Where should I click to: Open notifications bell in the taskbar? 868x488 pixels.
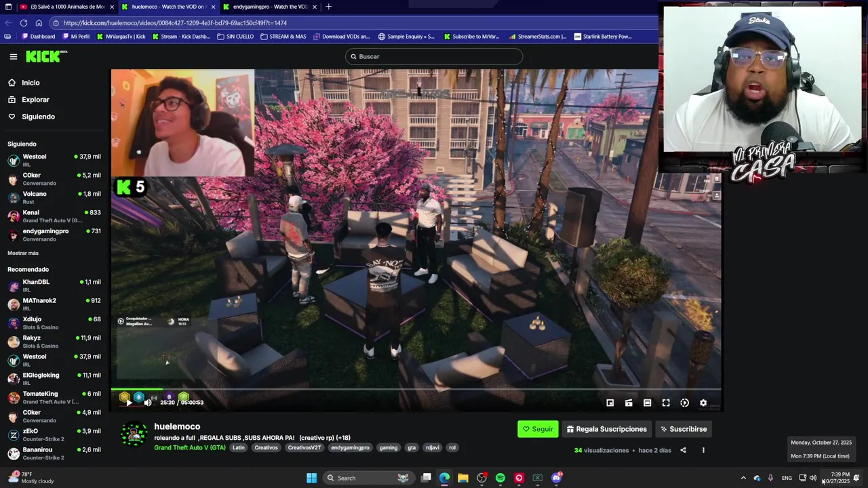856,478
